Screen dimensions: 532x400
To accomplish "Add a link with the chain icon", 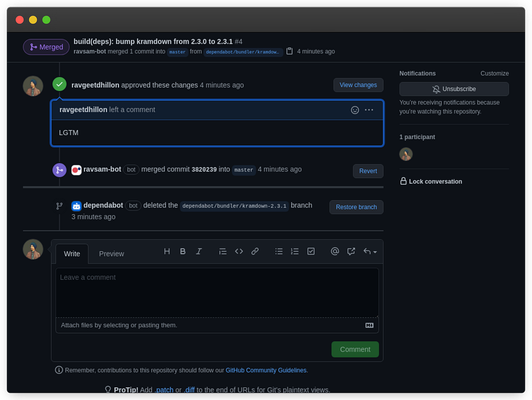I will (255, 252).
